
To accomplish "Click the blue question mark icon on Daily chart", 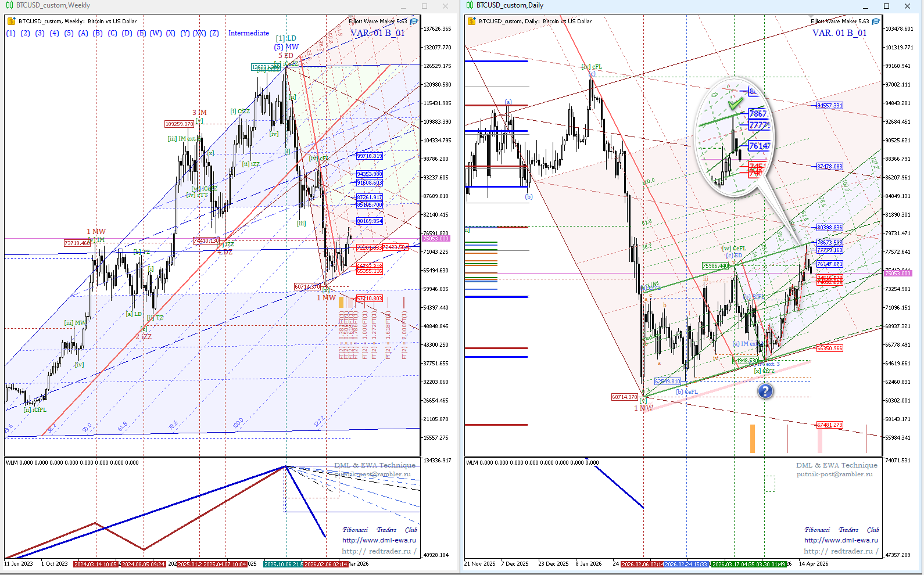I will (765, 391).
